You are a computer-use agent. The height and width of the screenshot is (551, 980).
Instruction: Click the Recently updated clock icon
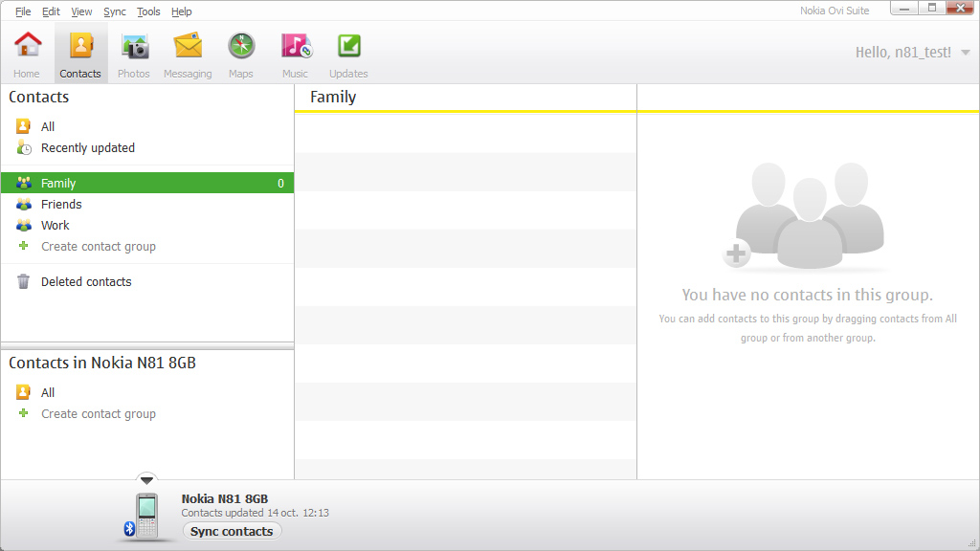tap(24, 148)
